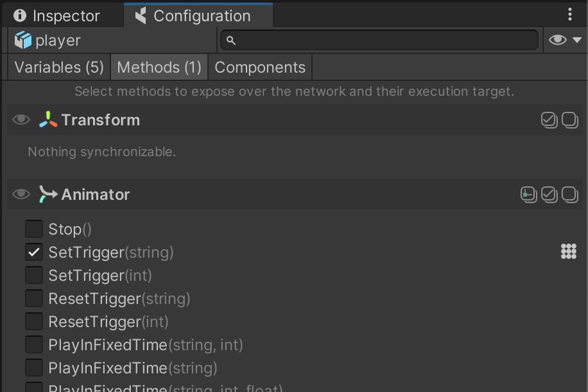Open the Variables (5) tab

59,67
